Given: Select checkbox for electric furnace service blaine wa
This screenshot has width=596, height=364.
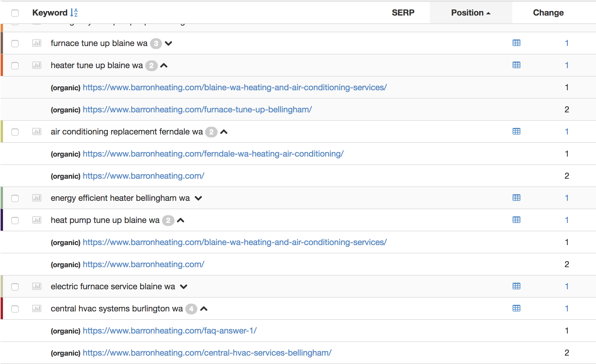Looking at the screenshot, I should click(x=15, y=287).
